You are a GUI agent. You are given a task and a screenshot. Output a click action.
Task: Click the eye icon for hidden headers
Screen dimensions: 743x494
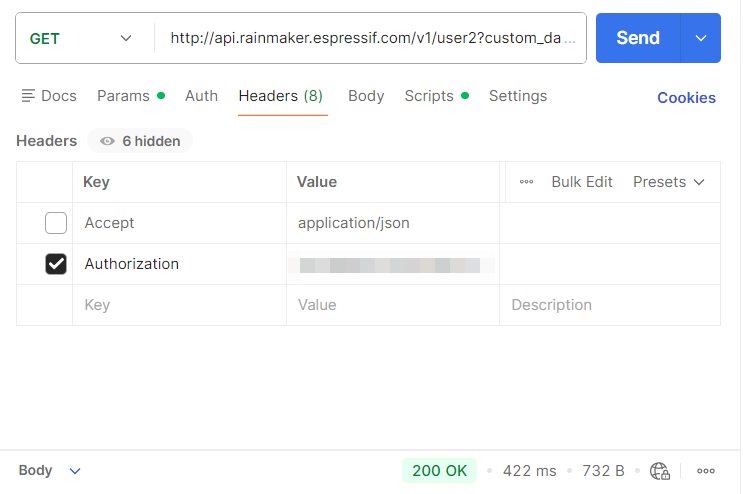(107, 141)
